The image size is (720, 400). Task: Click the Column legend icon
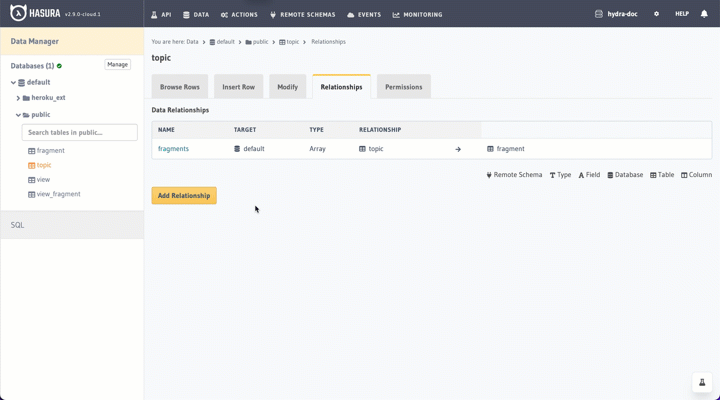click(684, 175)
